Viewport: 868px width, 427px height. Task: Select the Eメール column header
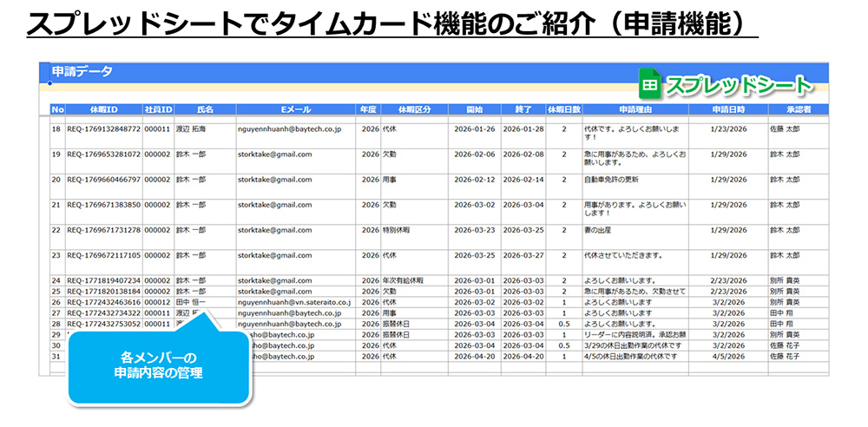(296, 109)
